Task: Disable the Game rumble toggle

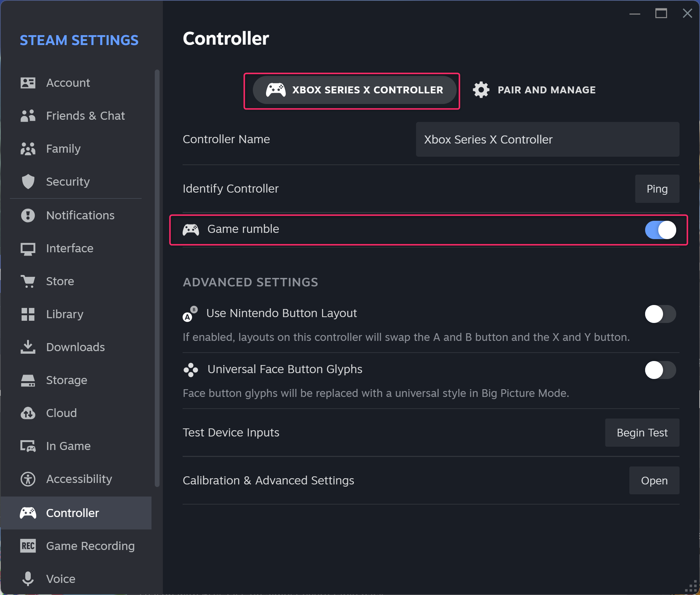Action: pyautogui.click(x=660, y=230)
